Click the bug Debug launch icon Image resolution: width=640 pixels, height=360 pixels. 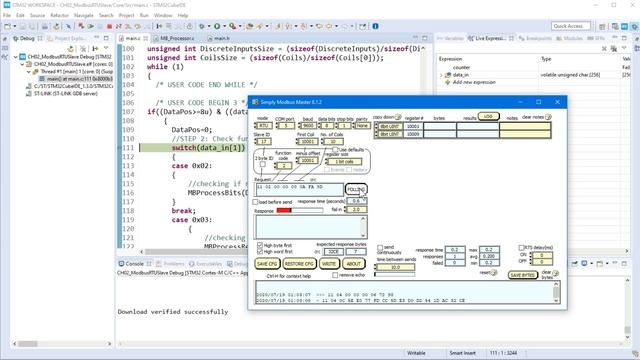point(202,26)
